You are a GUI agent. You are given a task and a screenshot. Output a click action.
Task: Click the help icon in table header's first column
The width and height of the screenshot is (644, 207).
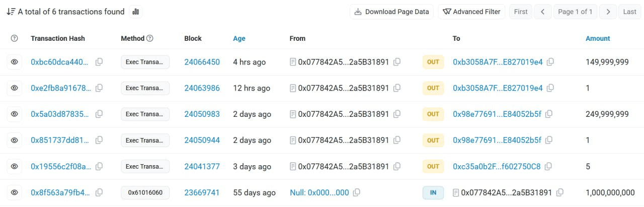15,38
